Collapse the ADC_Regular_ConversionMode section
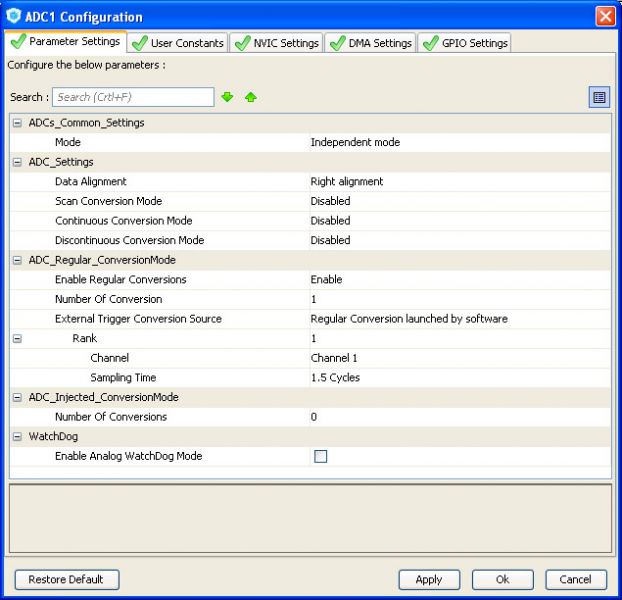Image resolution: width=622 pixels, height=600 pixels. click(x=17, y=260)
